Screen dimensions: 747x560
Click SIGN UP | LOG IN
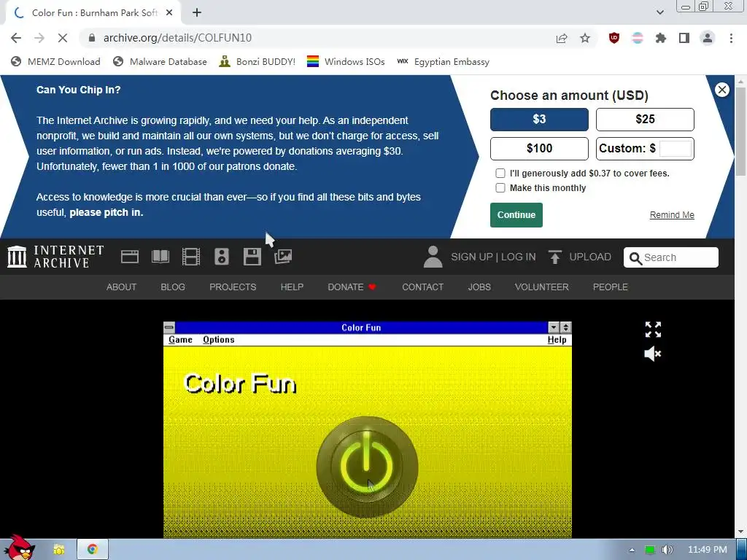click(x=493, y=257)
